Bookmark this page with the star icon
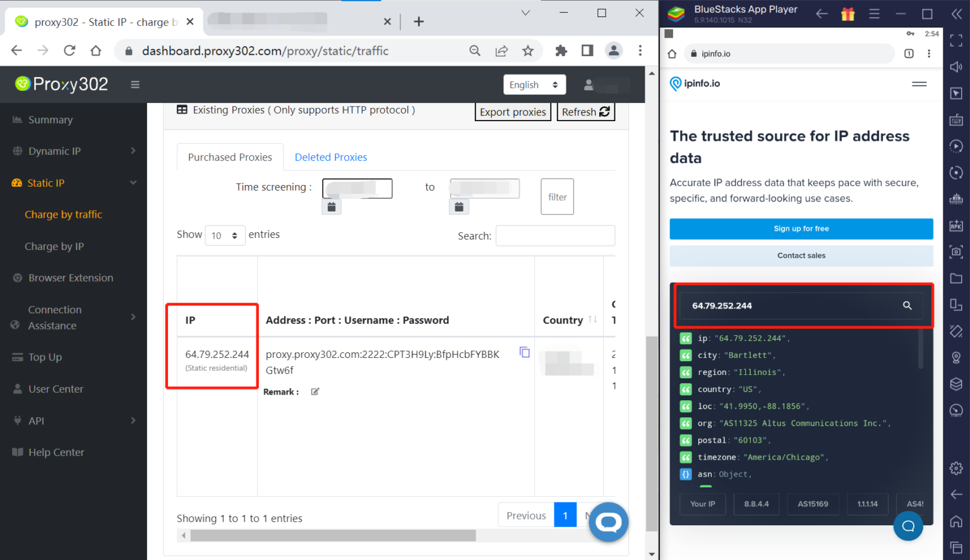Image resolution: width=970 pixels, height=560 pixels. [x=528, y=51]
